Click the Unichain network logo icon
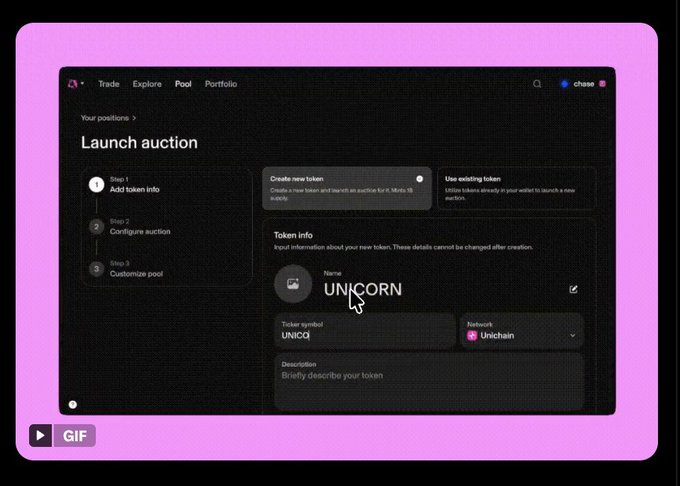The width and height of the screenshot is (680, 486). click(472, 336)
